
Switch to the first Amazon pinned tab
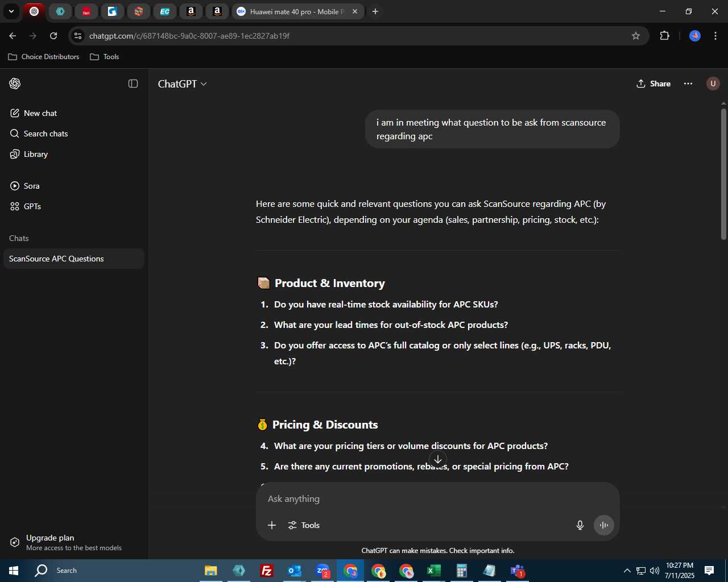pos(191,11)
